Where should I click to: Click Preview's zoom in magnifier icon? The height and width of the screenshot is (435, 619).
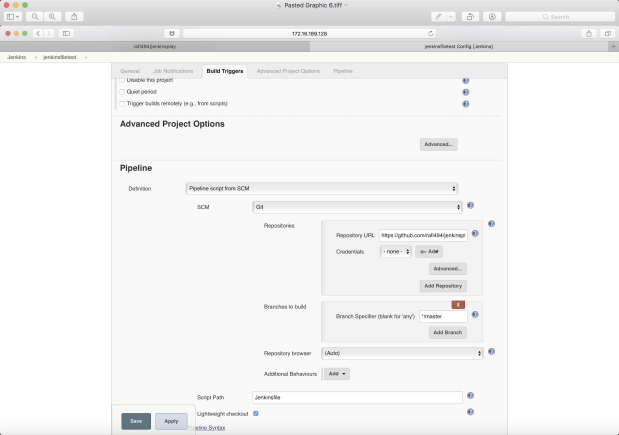[52, 17]
